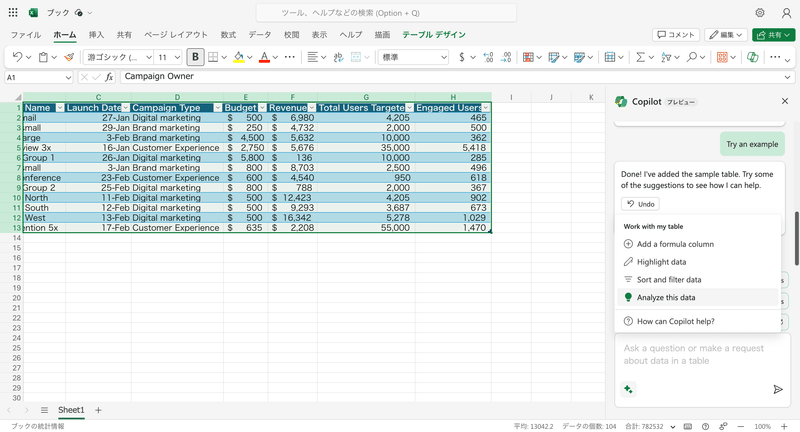Click the Undo arrow in the ribbon
The image size is (800, 432).
pos(17,57)
